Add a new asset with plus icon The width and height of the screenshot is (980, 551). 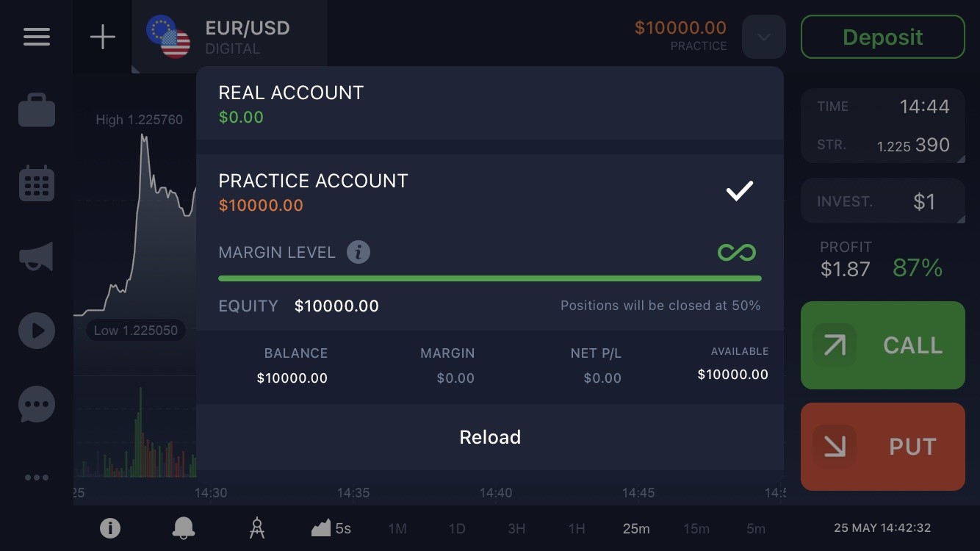tap(103, 37)
